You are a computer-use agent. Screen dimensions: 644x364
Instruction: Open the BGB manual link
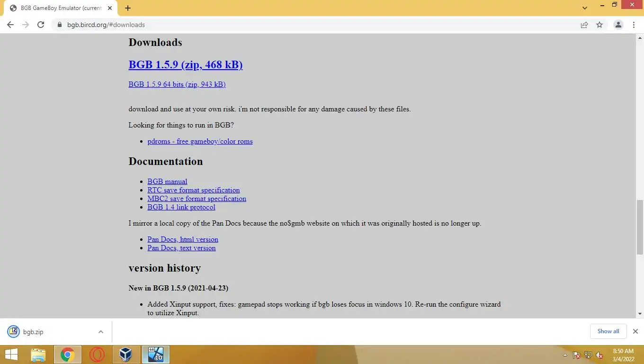click(167, 182)
